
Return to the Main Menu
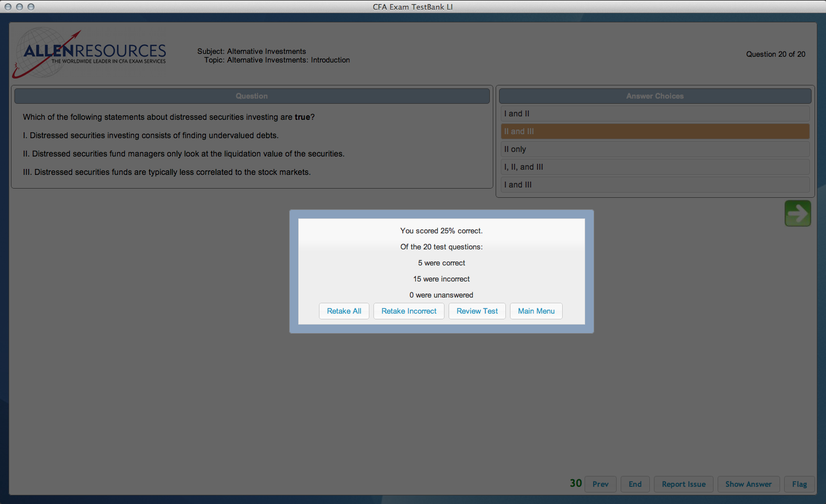tap(536, 311)
